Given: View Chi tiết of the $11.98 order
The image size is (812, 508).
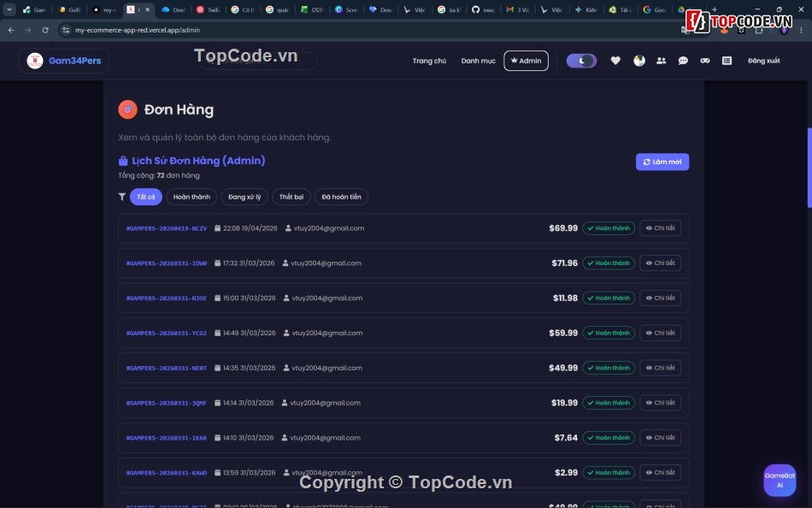Looking at the screenshot, I should (660, 298).
